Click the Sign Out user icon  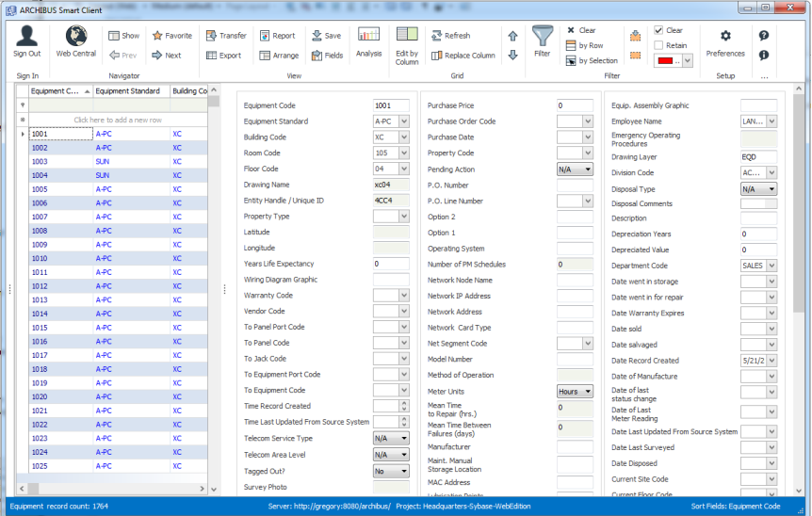click(27, 36)
